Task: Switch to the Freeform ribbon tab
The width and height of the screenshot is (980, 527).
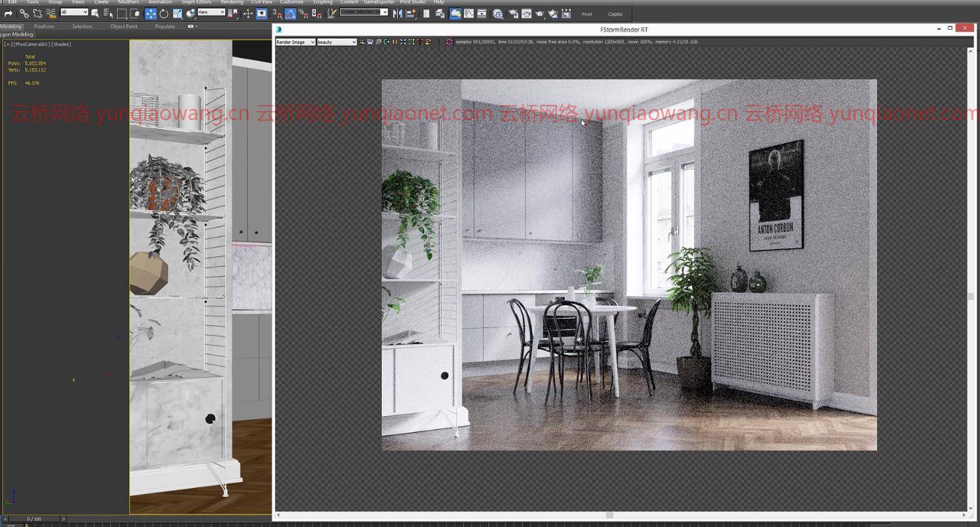Action: [x=44, y=26]
